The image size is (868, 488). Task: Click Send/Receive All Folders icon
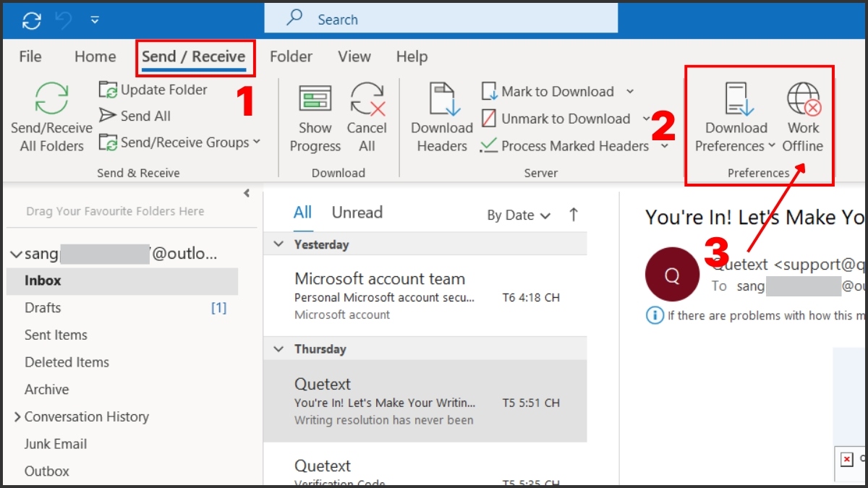pyautogui.click(x=51, y=100)
